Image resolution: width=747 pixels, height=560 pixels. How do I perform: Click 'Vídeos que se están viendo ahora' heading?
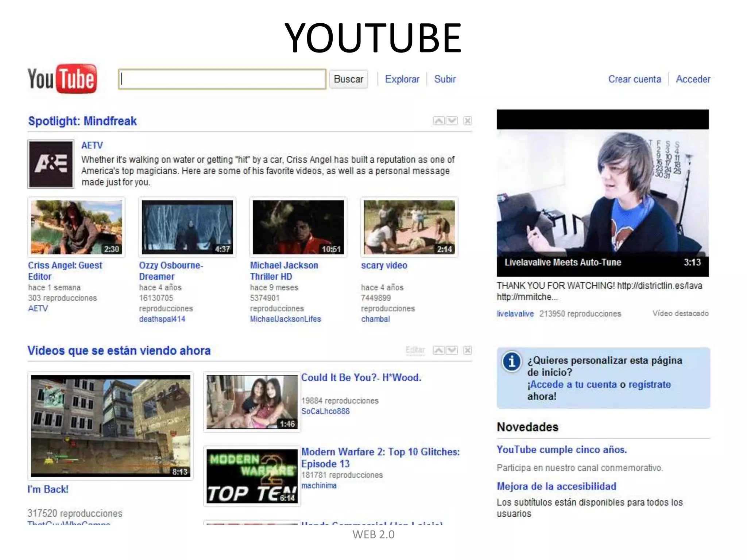[x=119, y=351]
